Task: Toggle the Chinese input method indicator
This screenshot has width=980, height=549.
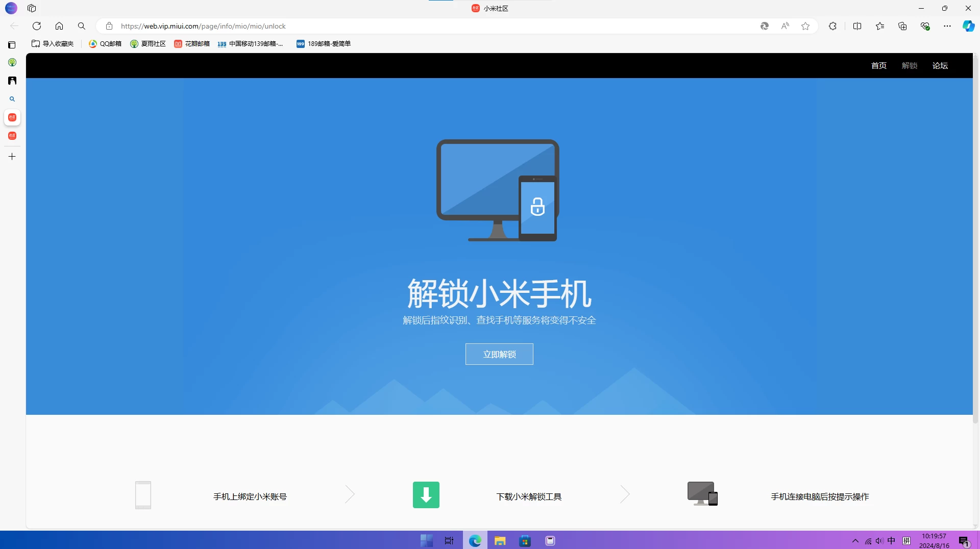Action: [891, 541]
